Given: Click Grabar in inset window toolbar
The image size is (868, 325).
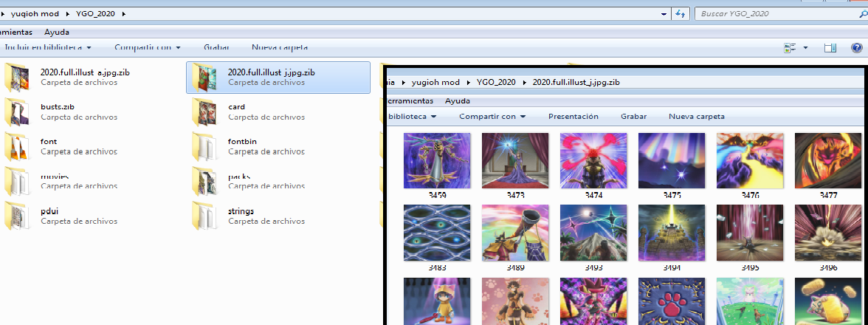Looking at the screenshot, I should click(x=634, y=116).
